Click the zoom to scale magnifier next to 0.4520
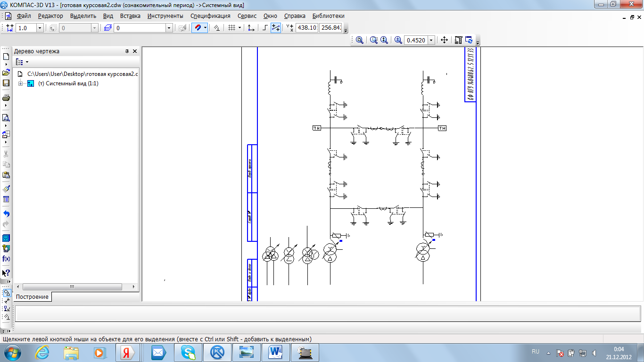Screen dimensions: 644x362 398,41
